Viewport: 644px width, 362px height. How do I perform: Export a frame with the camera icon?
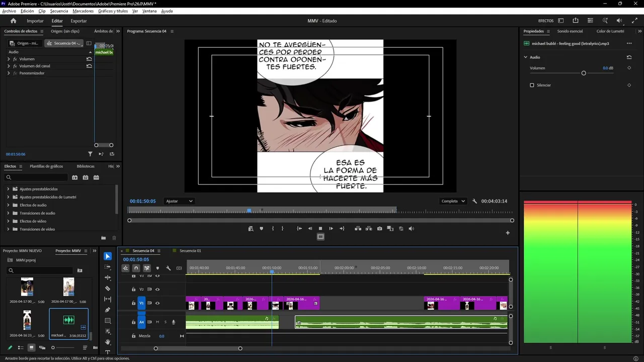click(379, 229)
